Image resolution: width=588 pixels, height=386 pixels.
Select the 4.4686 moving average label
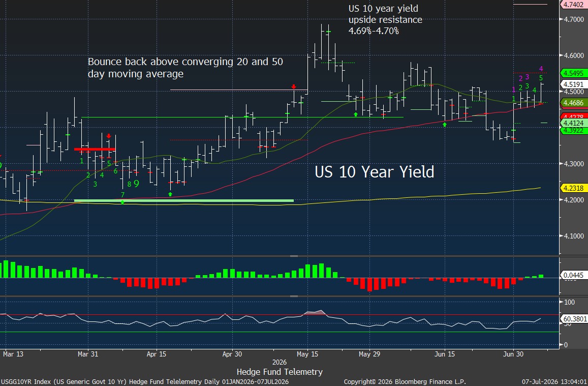pos(572,102)
